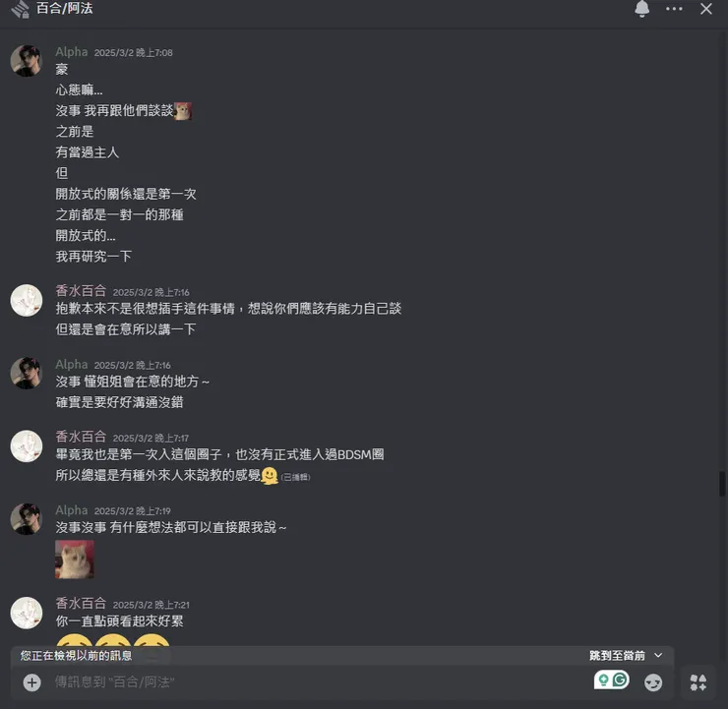
Task: Click the Grammarly G icon
Action: pyautogui.click(x=621, y=679)
